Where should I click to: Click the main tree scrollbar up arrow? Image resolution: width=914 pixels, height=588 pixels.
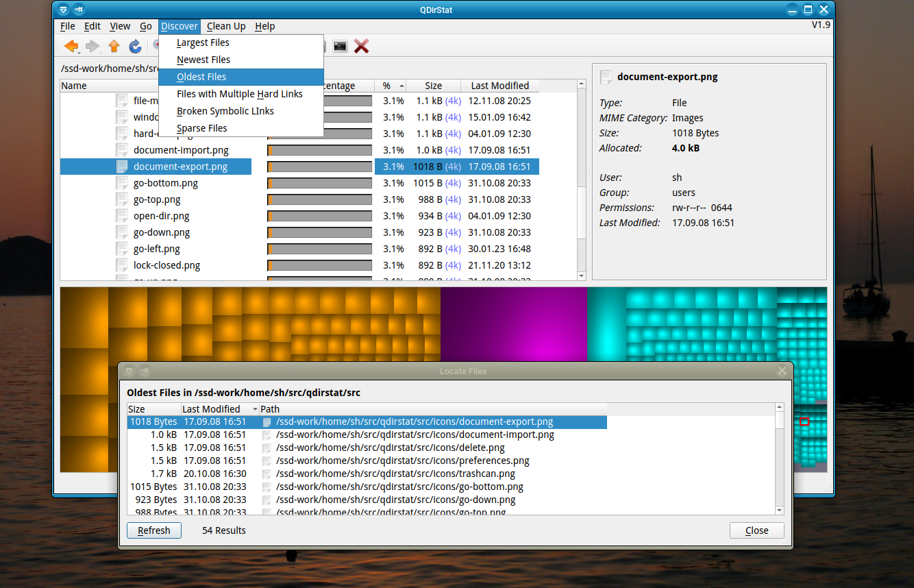(582, 84)
